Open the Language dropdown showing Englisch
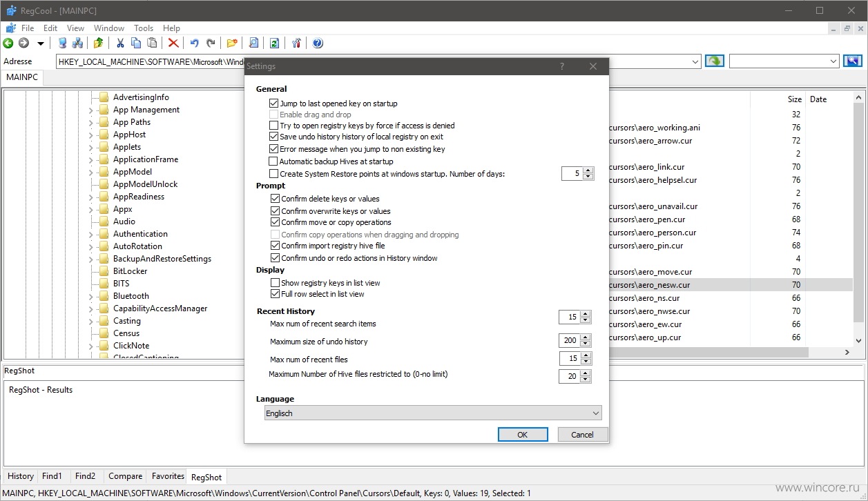Viewport: 868px width, 501px height. tap(433, 413)
